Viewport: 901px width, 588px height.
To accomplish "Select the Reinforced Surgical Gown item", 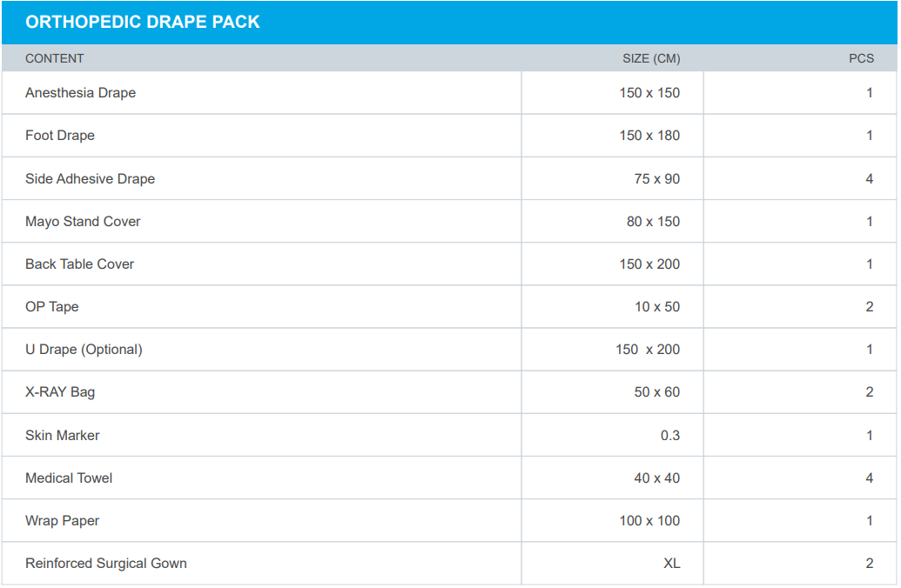I will pyautogui.click(x=106, y=564).
